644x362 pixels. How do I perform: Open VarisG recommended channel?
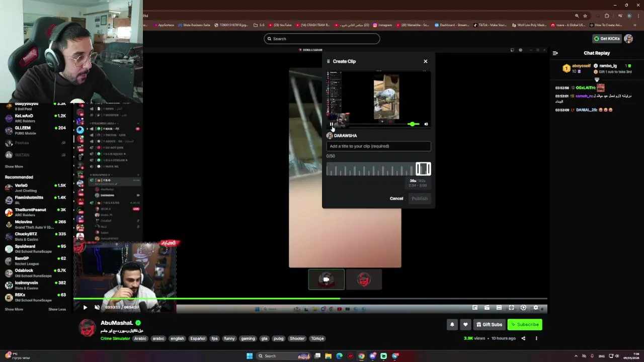(35, 188)
